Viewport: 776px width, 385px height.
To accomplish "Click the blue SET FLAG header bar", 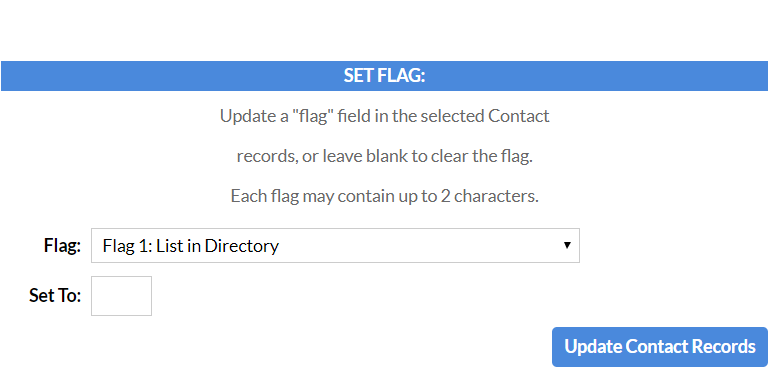I will click(x=385, y=76).
